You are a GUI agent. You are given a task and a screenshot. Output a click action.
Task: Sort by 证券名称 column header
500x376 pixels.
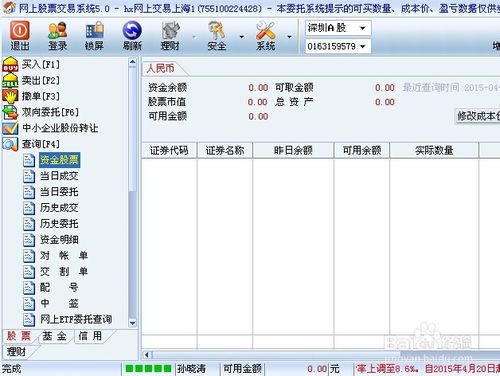[x=225, y=150]
